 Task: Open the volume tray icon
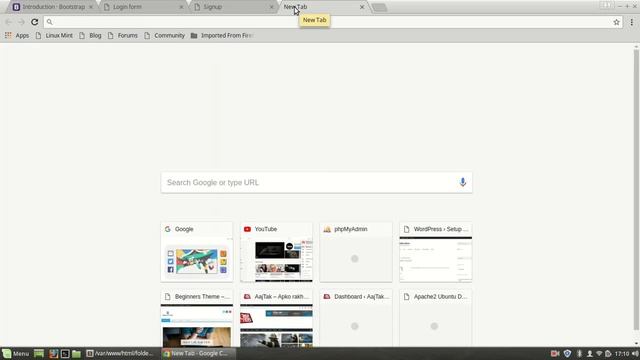(635, 353)
